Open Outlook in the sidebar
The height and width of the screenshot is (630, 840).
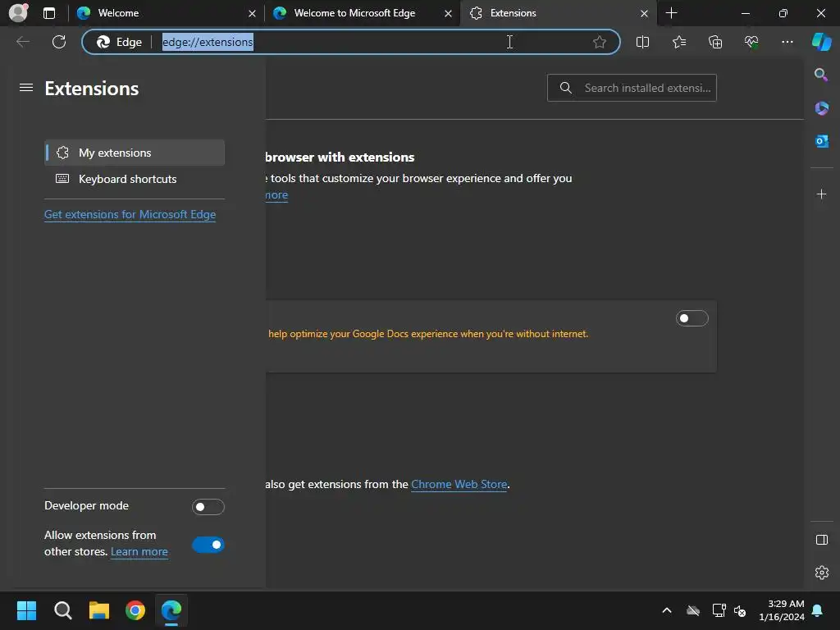[x=821, y=141]
